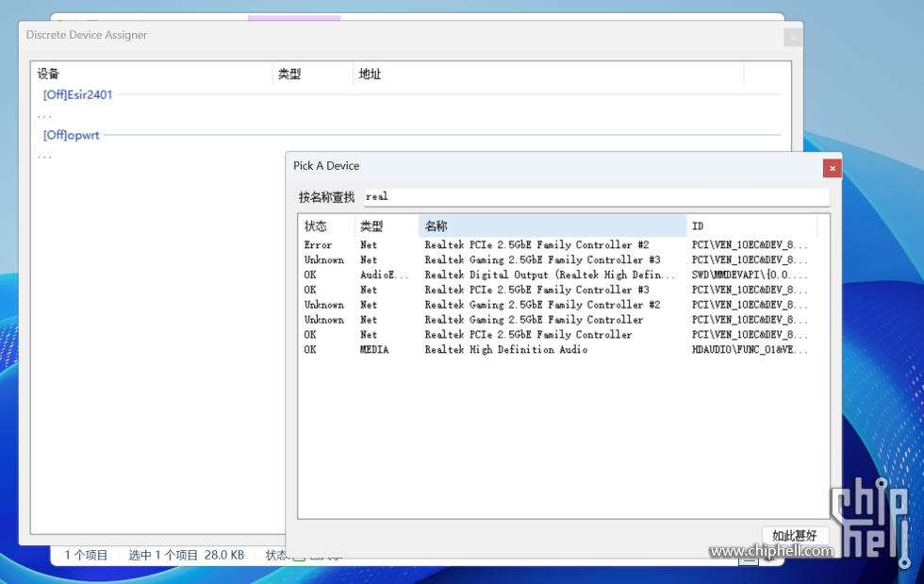Confirm with the 如此甚好 button
924x584 pixels.
click(795, 536)
